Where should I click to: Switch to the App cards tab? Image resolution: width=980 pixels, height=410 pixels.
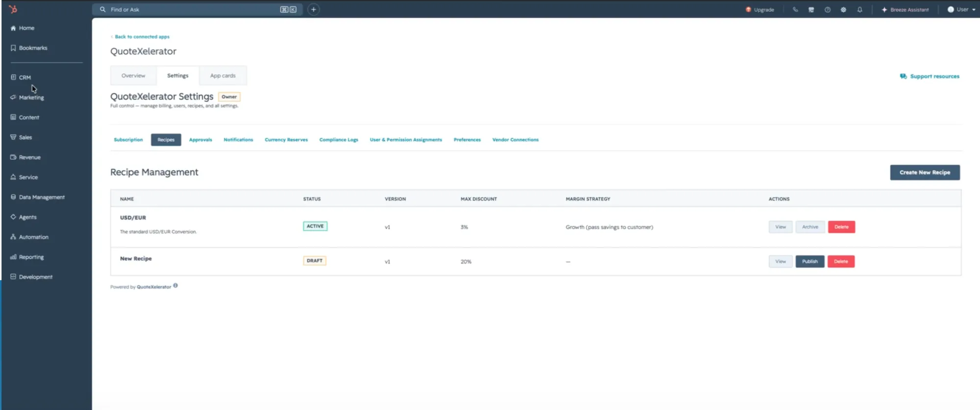(223, 75)
